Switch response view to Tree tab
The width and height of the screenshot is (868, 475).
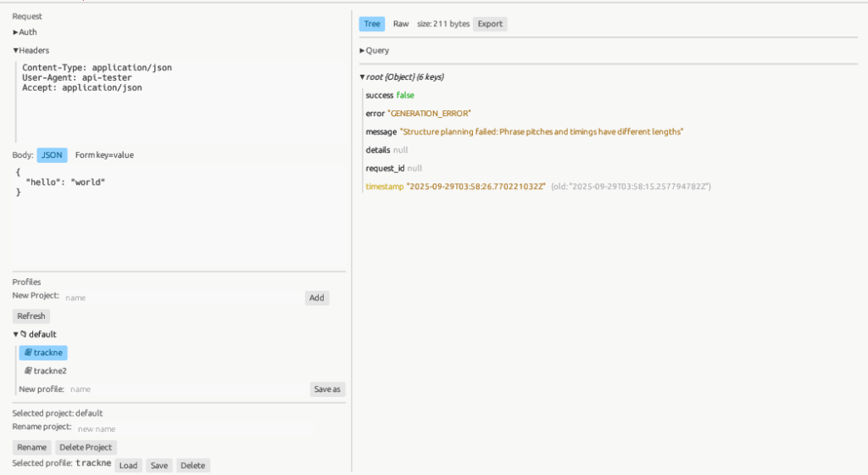point(371,24)
